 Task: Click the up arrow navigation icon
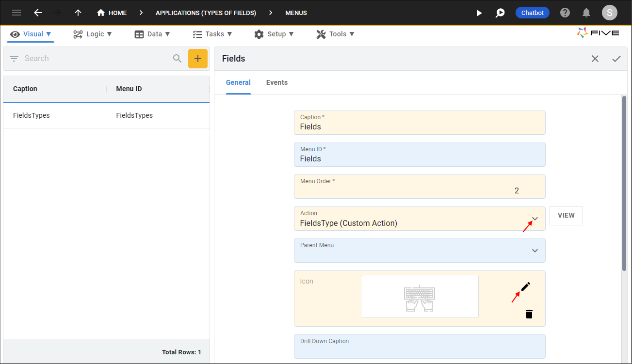[78, 13]
